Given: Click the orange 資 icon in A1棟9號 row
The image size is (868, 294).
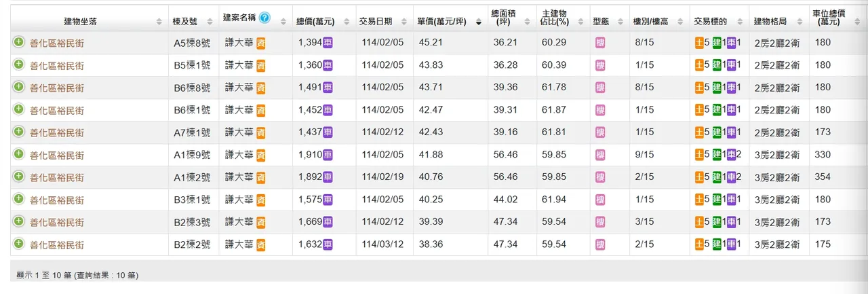Looking at the screenshot, I should [260, 155].
